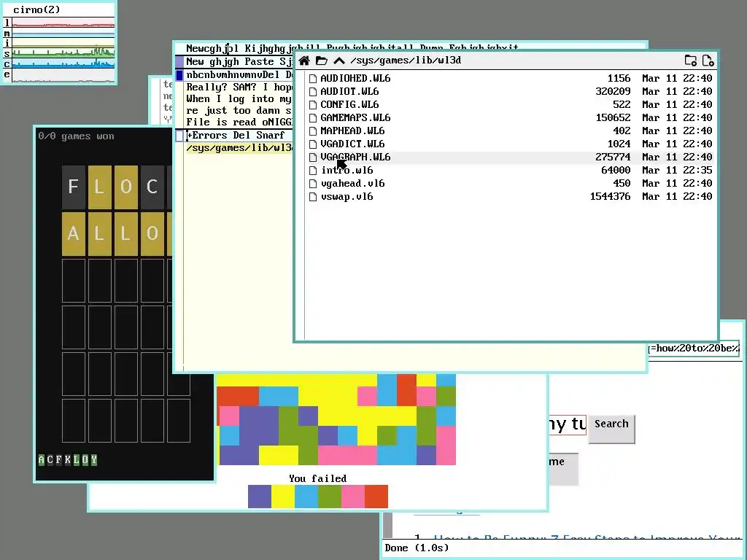This screenshot has width=747, height=560.
Task: Click the gray F tile in word game
Action: click(x=74, y=187)
